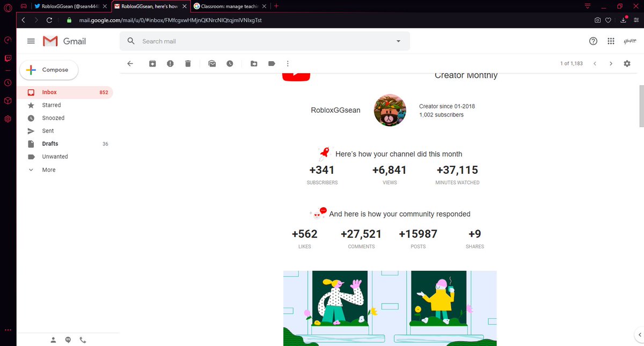The image size is (644, 346).
Task: Open Settings gear in Opera sidebar
Action: coord(8,119)
